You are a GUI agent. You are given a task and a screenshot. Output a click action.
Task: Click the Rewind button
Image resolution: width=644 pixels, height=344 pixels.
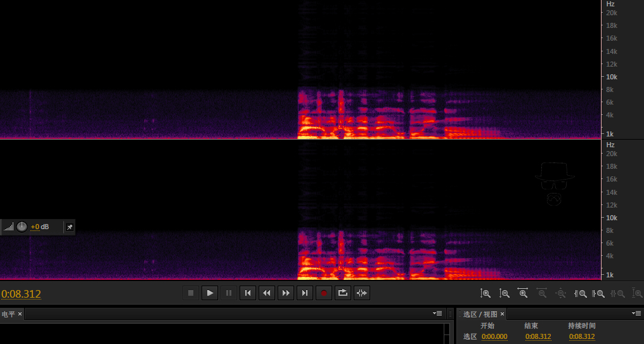tap(267, 293)
